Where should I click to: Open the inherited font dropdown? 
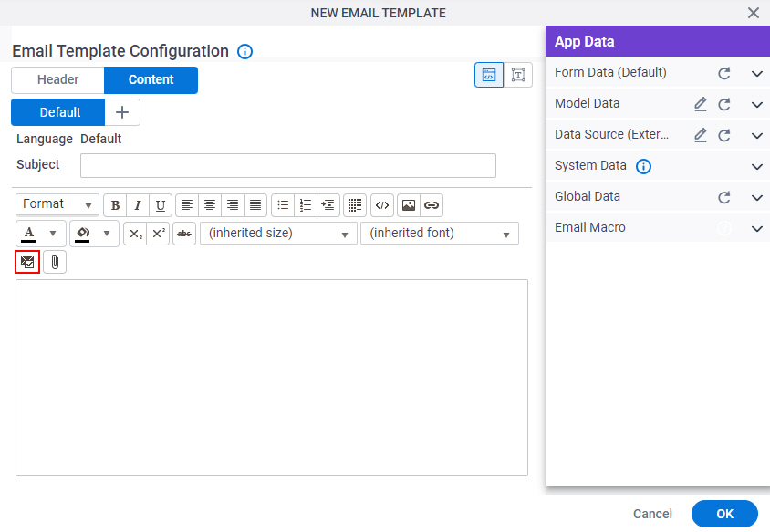coord(440,234)
